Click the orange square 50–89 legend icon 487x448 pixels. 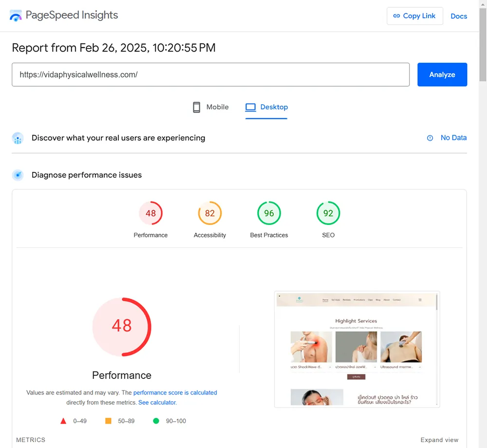(x=108, y=421)
